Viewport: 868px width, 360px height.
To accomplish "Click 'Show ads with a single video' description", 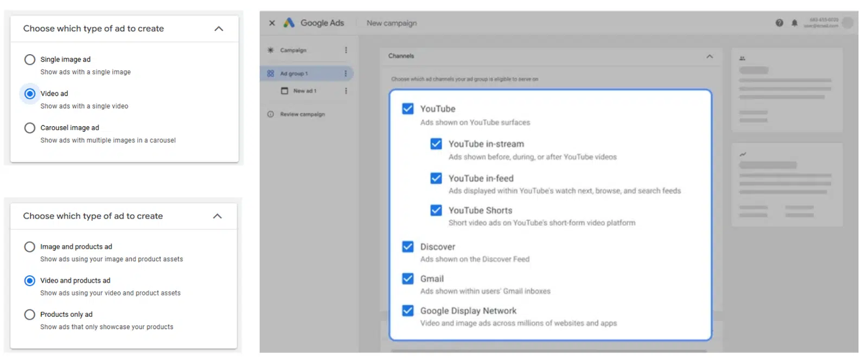I will pos(84,106).
